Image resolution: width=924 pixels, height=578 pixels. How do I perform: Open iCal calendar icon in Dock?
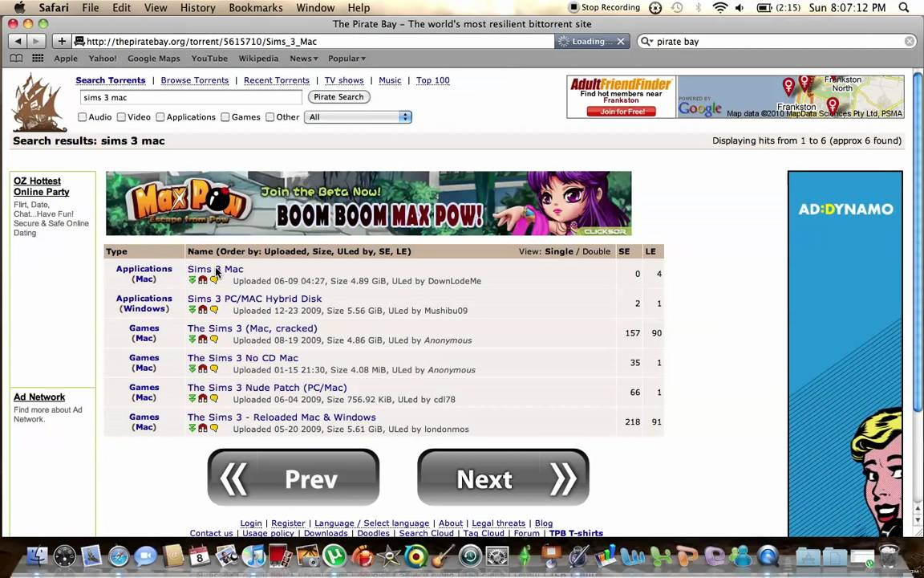click(200, 556)
